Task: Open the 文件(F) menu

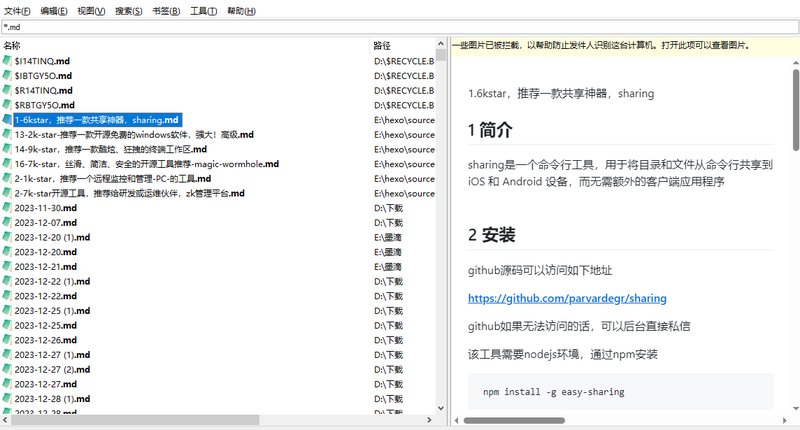Action: pyautogui.click(x=18, y=11)
